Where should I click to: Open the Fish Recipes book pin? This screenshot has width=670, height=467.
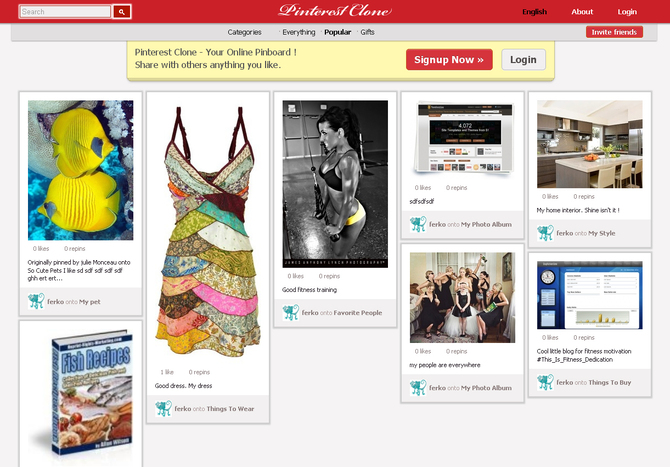click(x=80, y=398)
